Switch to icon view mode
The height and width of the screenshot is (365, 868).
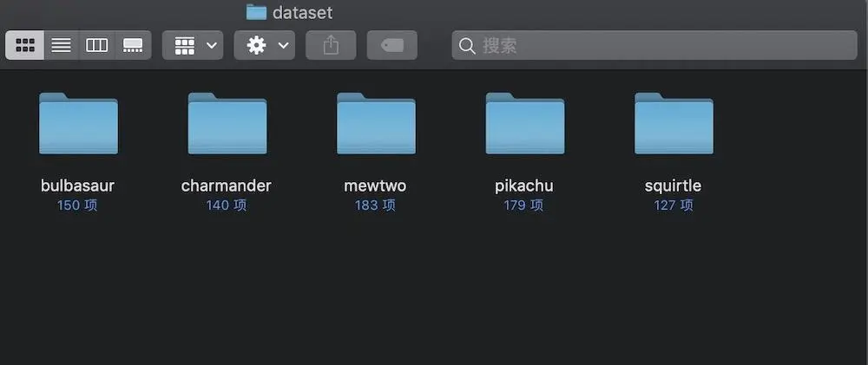25,45
